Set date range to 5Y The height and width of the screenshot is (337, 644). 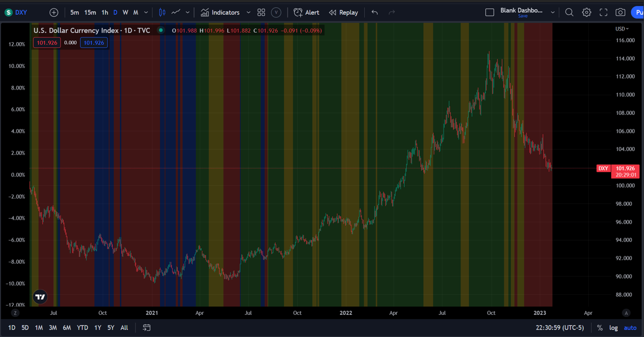[111, 328]
